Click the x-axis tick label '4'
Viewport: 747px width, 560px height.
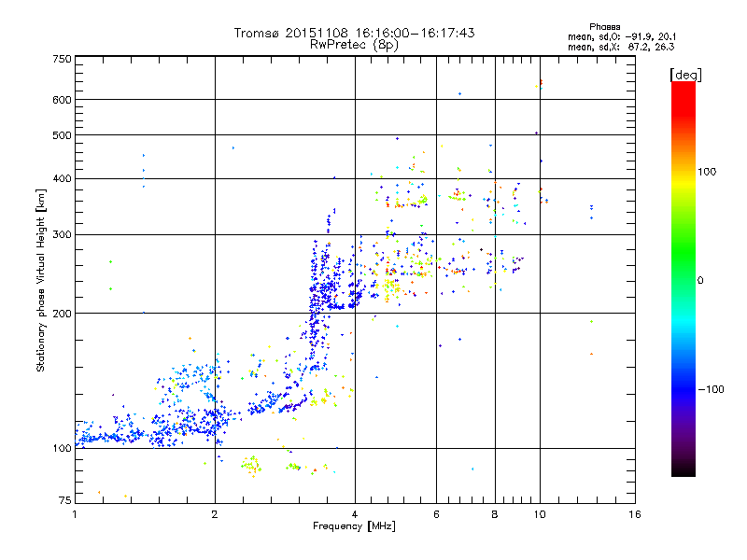355,514
